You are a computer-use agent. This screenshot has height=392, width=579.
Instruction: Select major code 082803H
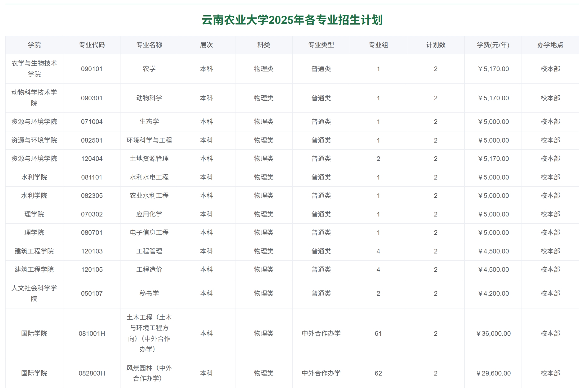pyautogui.click(x=92, y=373)
